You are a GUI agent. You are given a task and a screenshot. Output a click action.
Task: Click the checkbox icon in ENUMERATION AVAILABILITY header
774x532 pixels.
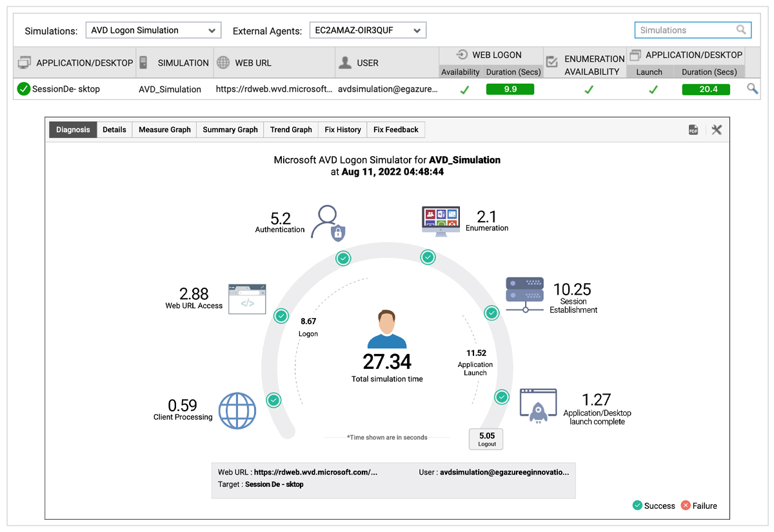(x=552, y=63)
